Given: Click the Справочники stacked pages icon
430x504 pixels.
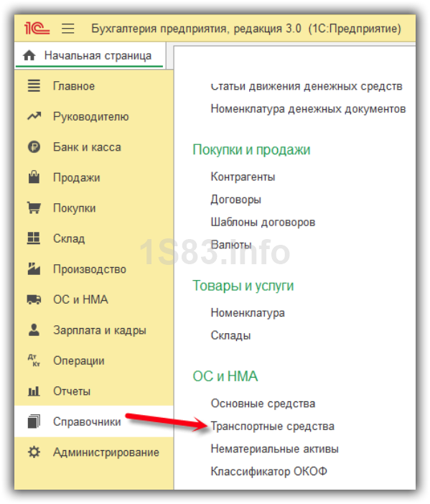Looking at the screenshot, I should (x=34, y=421).
